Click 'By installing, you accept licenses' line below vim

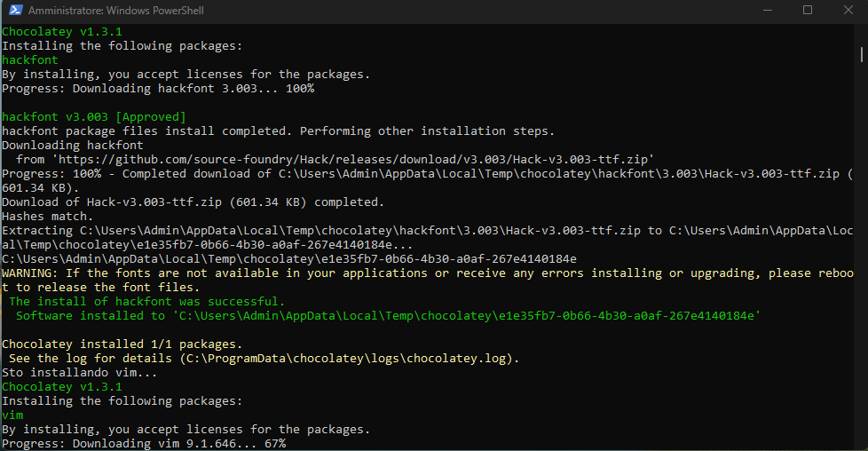[x=186, y=430]
